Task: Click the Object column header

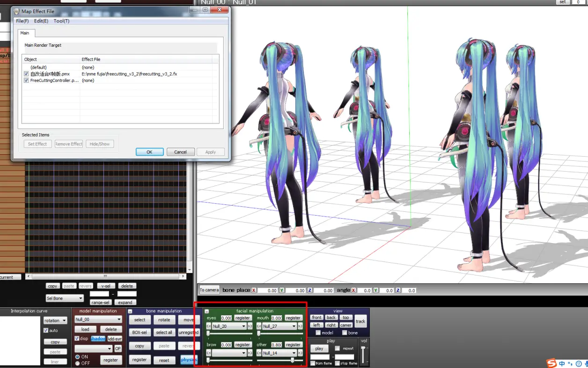Action: point(51,59)
